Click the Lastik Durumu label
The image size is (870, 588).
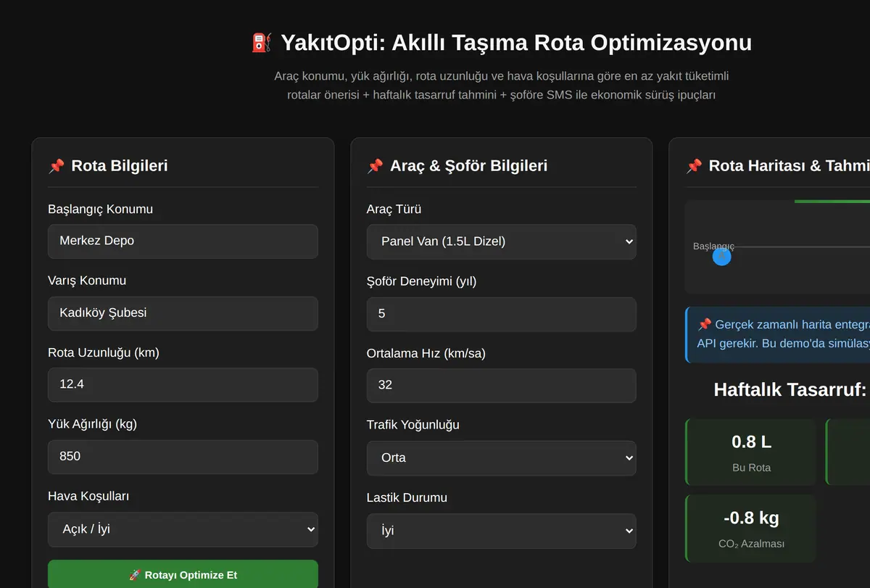pyautogui.click(x=407, y=498)
